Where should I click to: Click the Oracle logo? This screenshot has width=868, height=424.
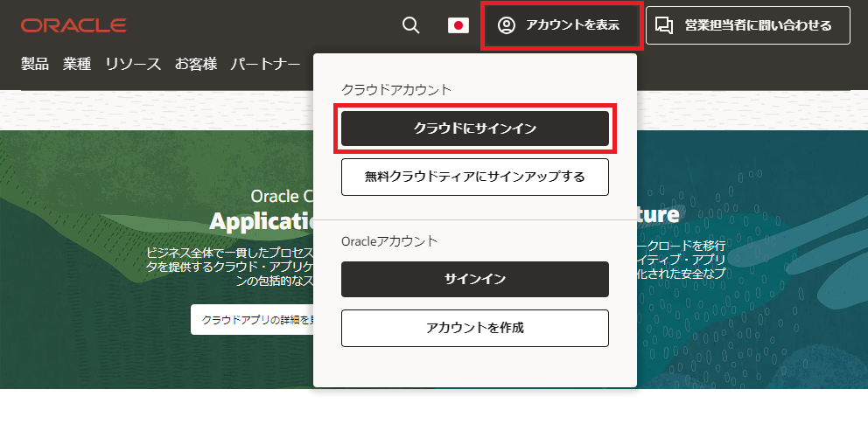pos(73,25)
